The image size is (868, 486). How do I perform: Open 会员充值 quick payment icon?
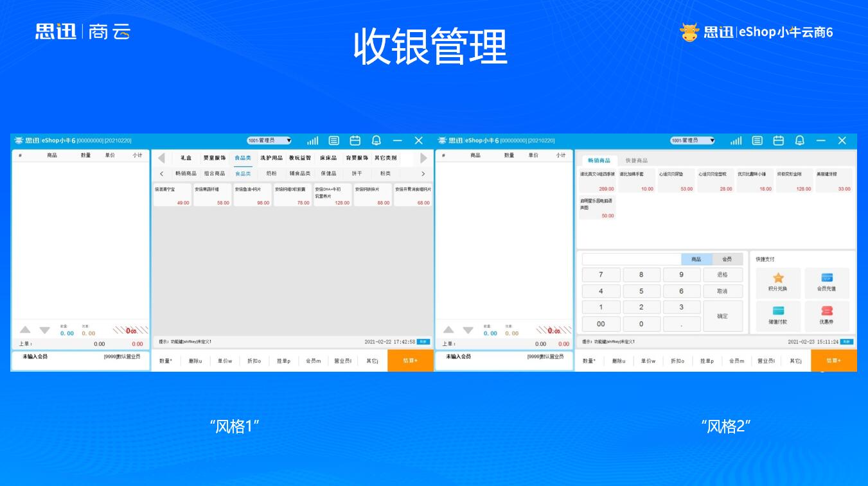click(827, 278)
